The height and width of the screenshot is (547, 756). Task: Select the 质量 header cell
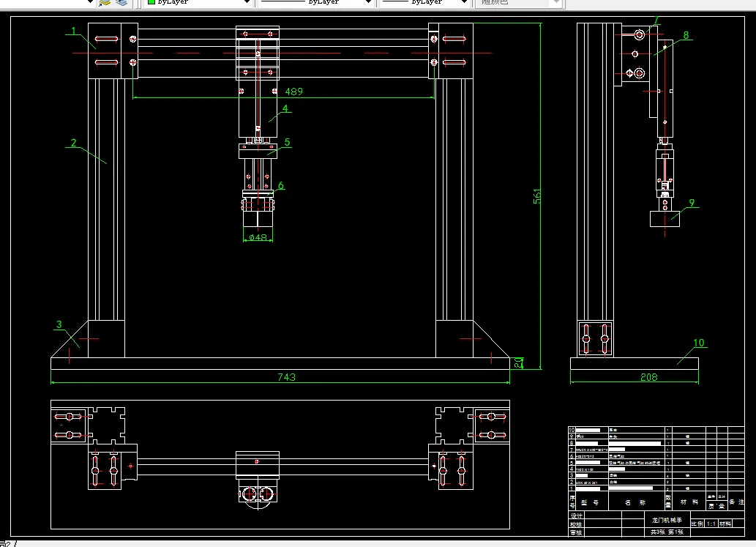click(x=716, y=506)
